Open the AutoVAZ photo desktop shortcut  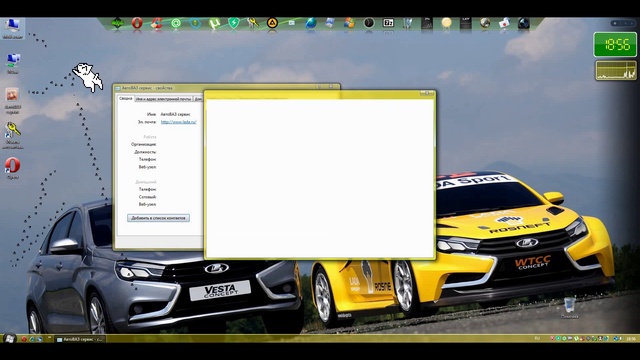click(13, 100)
